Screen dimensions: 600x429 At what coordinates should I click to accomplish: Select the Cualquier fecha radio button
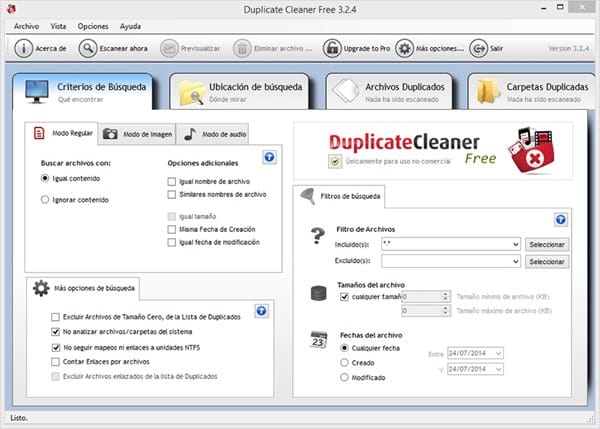point(344,348)
